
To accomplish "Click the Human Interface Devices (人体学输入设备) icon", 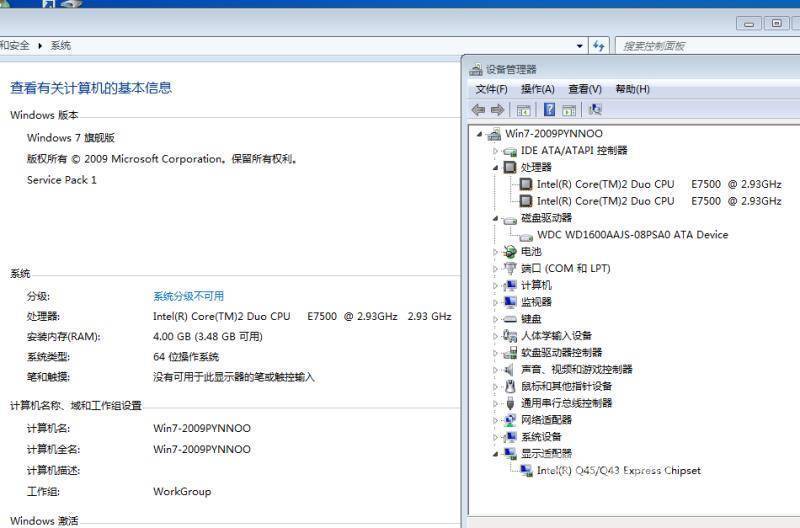I will pyautogui.click(x=510, y=336).
